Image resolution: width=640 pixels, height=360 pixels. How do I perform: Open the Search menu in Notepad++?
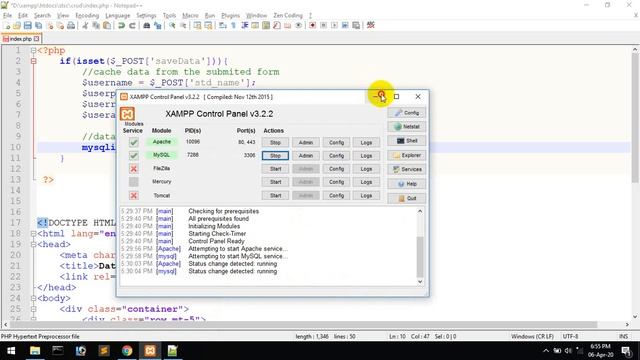click(42, 16)
